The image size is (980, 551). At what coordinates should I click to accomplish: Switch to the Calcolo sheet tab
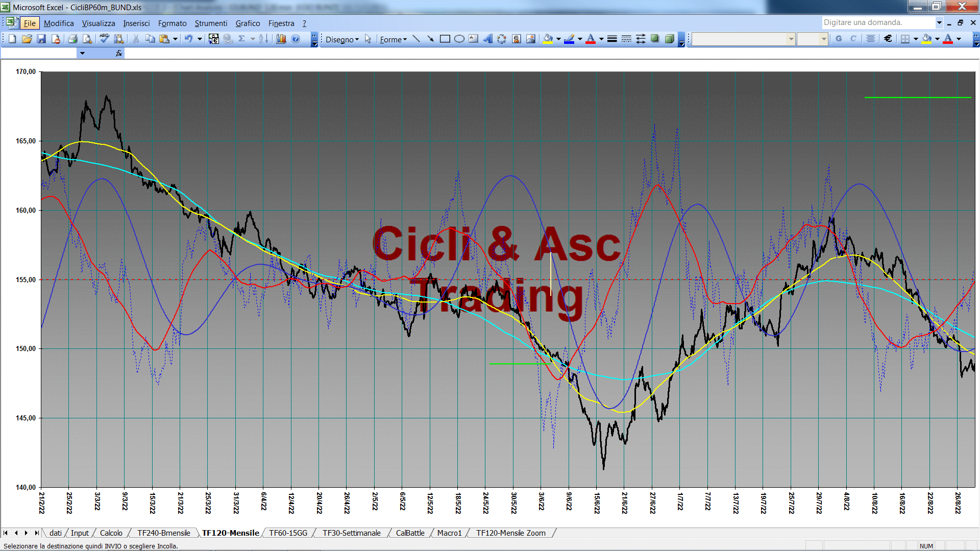(111, 533)
